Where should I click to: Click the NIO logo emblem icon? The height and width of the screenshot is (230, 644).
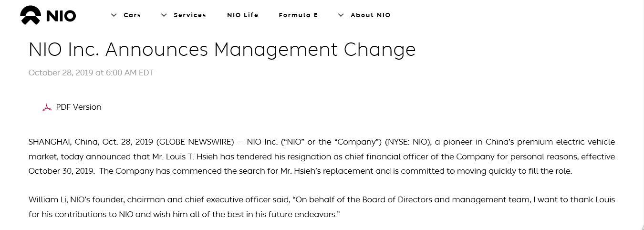coord(31,15)
